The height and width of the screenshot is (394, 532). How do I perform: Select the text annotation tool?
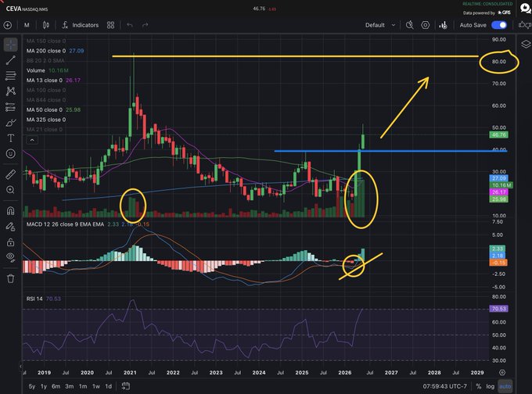click(x=10, y=138)
